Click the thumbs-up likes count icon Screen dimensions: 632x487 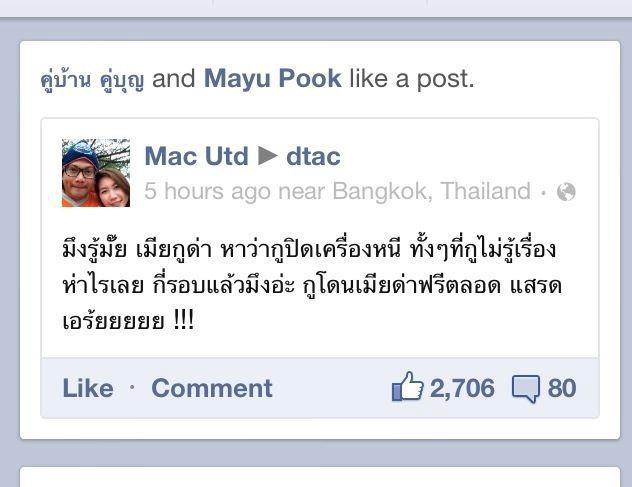(407, 387)
